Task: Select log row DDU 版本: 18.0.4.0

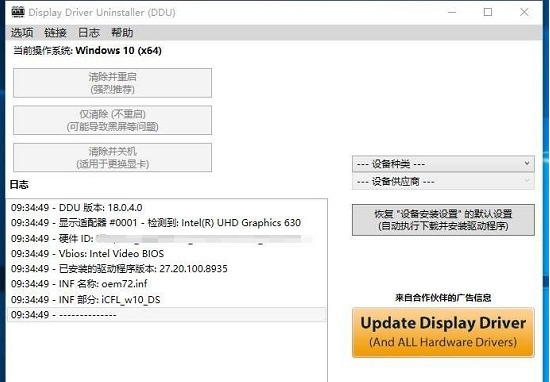Action: [x=167, y=208]
